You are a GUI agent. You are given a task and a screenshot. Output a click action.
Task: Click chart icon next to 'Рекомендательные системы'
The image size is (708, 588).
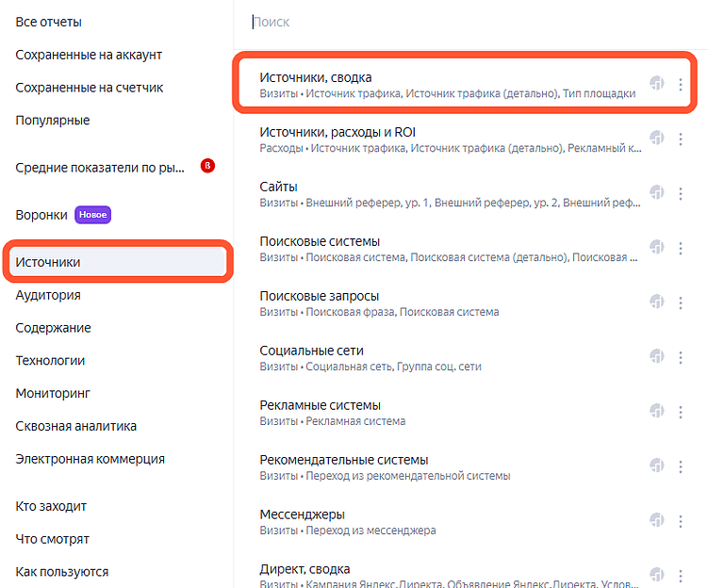pos(657,466)
